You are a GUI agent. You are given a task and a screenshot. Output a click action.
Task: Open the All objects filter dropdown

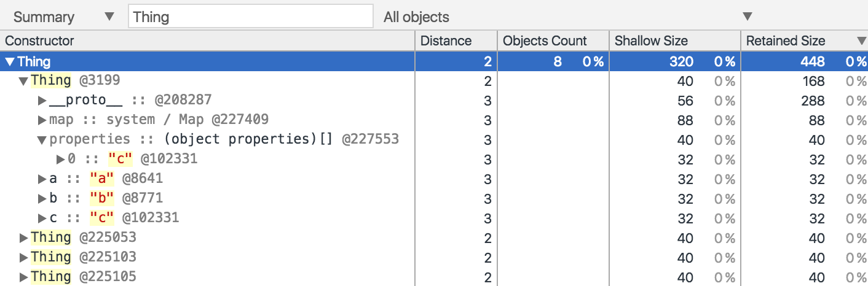click(566, 17)
